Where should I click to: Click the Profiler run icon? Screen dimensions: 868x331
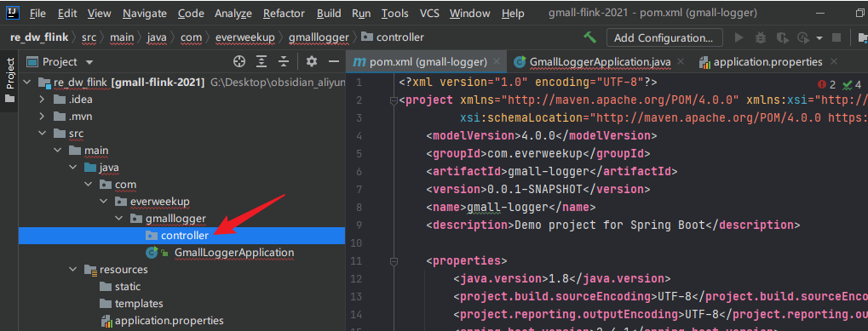tap(802, 37)
